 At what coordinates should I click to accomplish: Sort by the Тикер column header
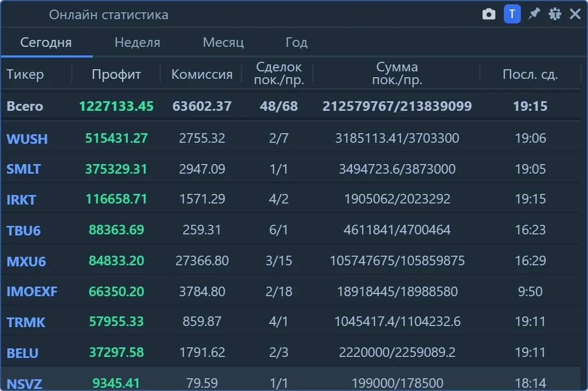(25, 74)
